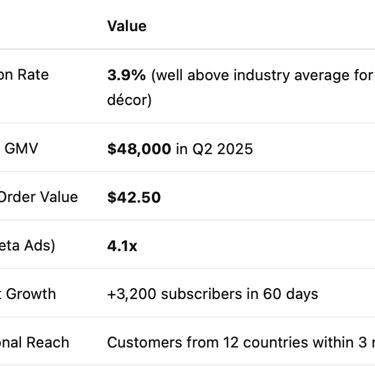Click the 'in Q2 2025' text
The image size is (375, 366).
pyautogui.click(x=214, y=149)
